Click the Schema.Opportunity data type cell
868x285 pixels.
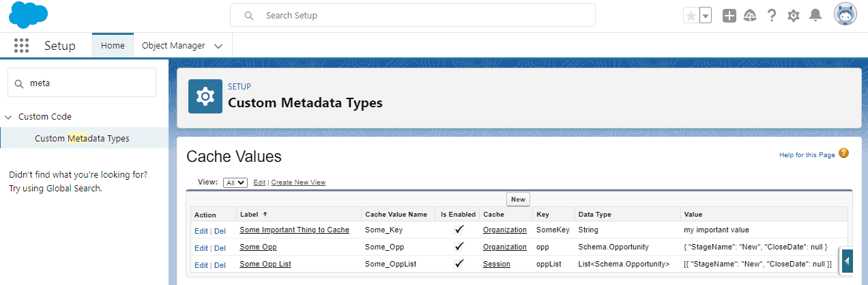click(613, 247)
